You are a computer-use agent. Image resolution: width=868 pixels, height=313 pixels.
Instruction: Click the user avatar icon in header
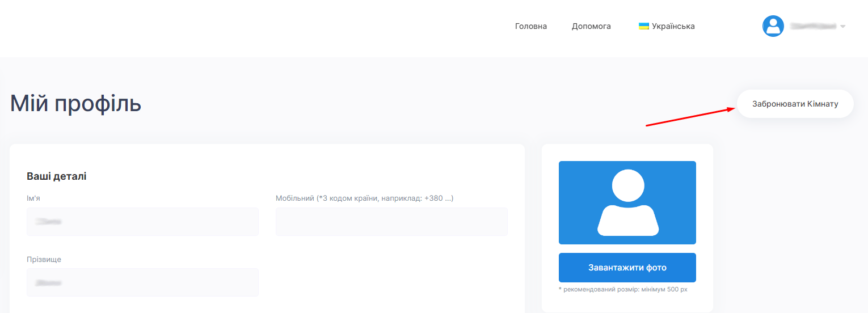(773, 26)
